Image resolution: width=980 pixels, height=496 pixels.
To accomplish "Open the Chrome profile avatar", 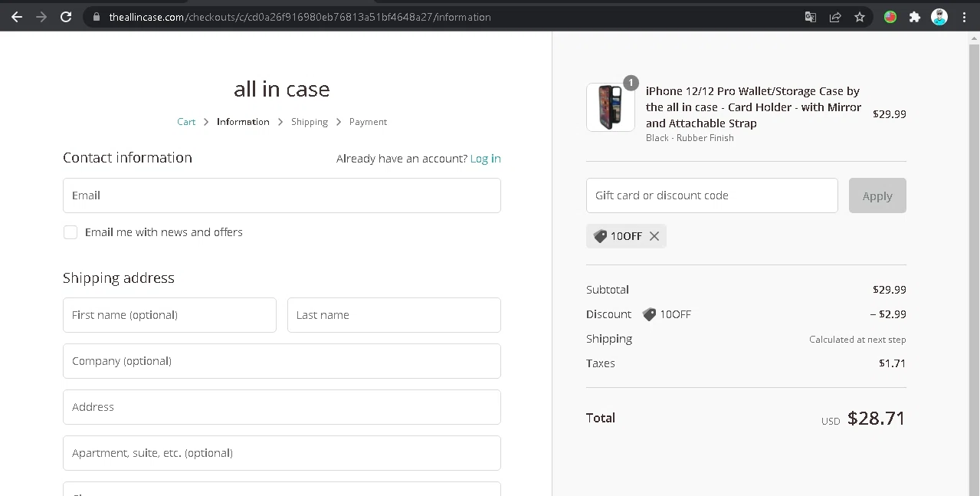I will pyautogui.click(x=939, y=17).
